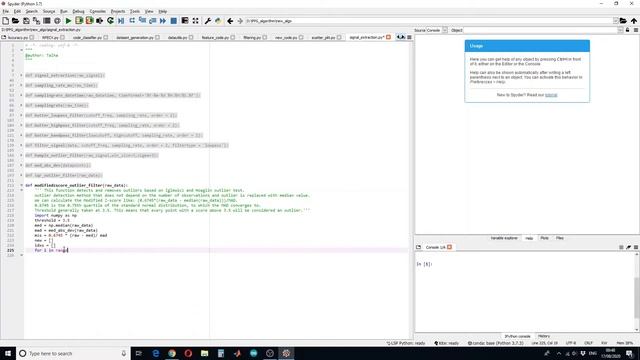Open the File menu
This screenshot has height=360, width=640.
click(x=5, y=11)
